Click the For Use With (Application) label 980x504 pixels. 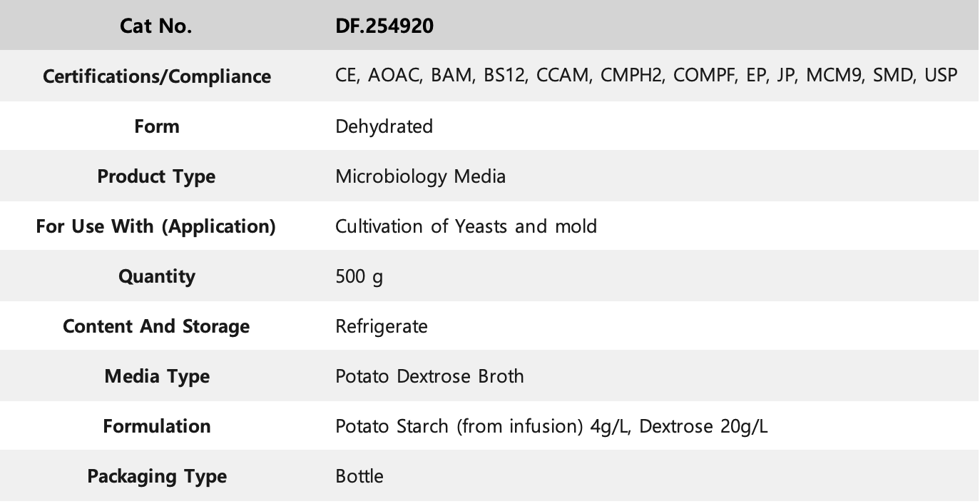[156, 226]
